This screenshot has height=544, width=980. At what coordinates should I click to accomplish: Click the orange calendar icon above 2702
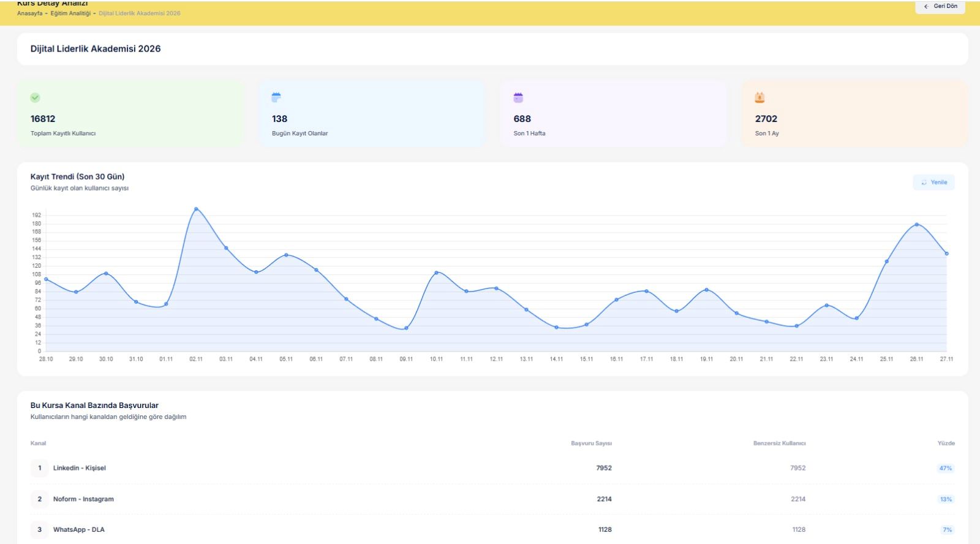click(x=759, y=97)
